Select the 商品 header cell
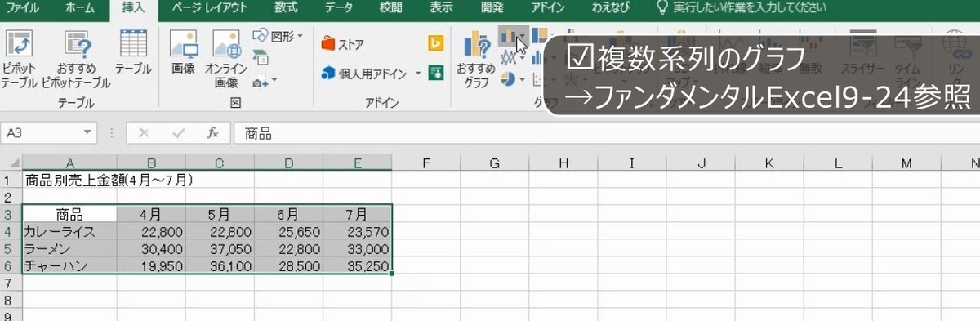This screenshot has height=321, width=980. (x=69, y=215)
